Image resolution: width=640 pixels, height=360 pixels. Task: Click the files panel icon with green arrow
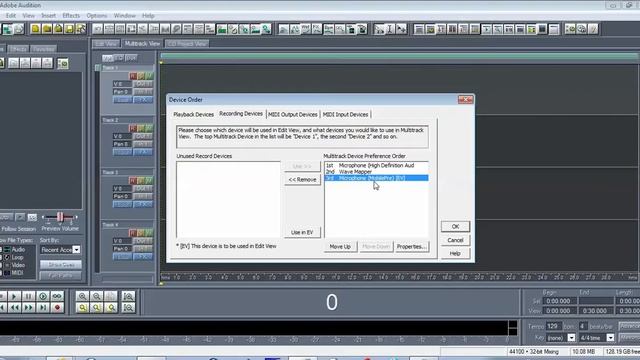coord(62,63)
